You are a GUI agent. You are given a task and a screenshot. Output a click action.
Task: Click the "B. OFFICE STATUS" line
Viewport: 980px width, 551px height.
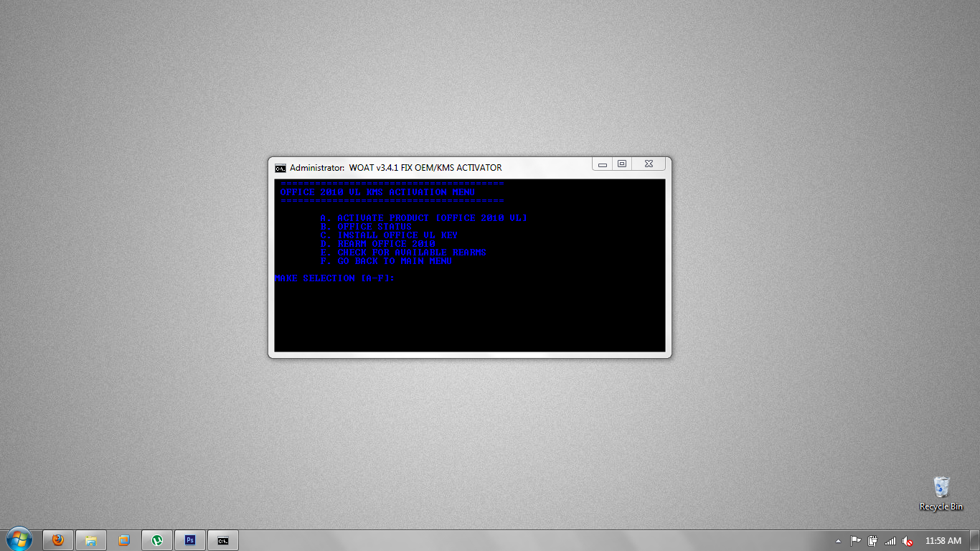click(x=366, y=227)
